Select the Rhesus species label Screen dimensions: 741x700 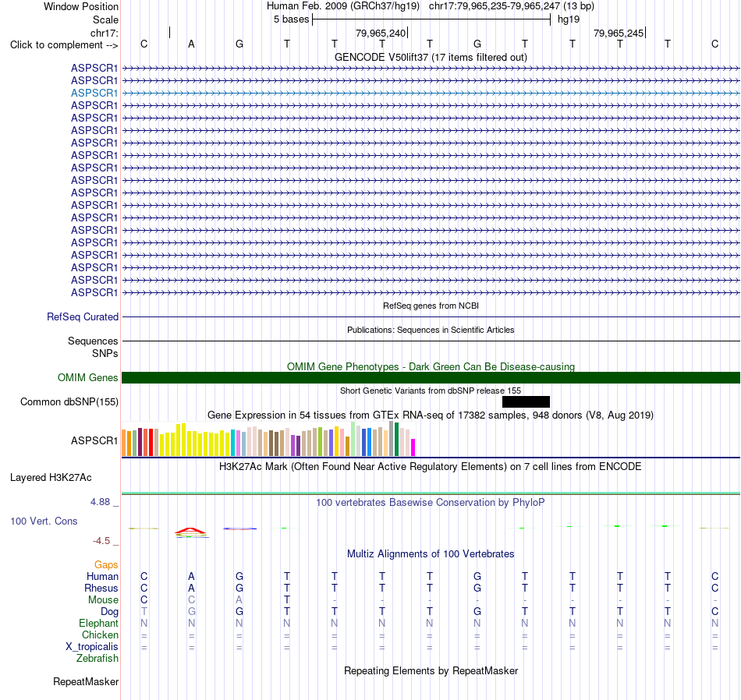(x=101, y=588)
